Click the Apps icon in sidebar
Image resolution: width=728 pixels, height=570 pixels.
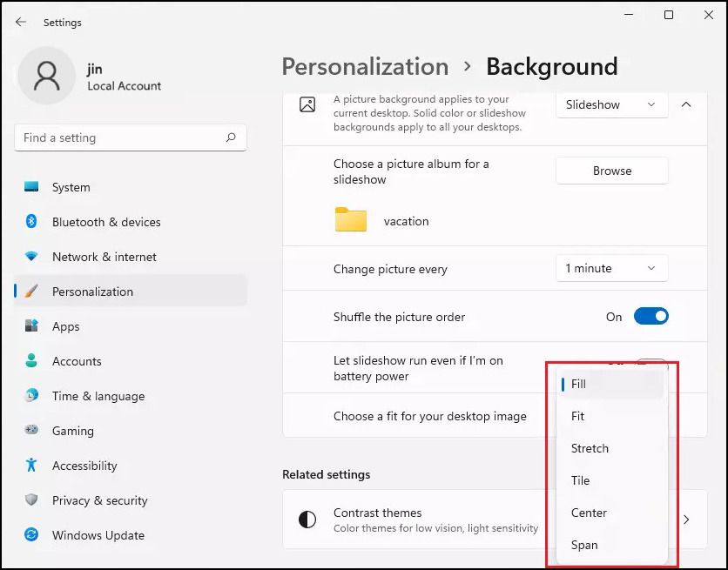[x=31, y=325]
